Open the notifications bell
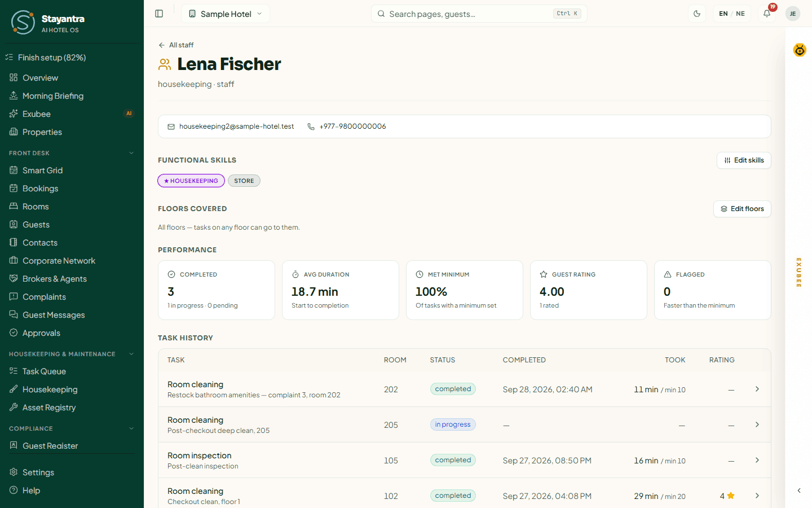Screen dimensions: 812x508 (767, 14)
